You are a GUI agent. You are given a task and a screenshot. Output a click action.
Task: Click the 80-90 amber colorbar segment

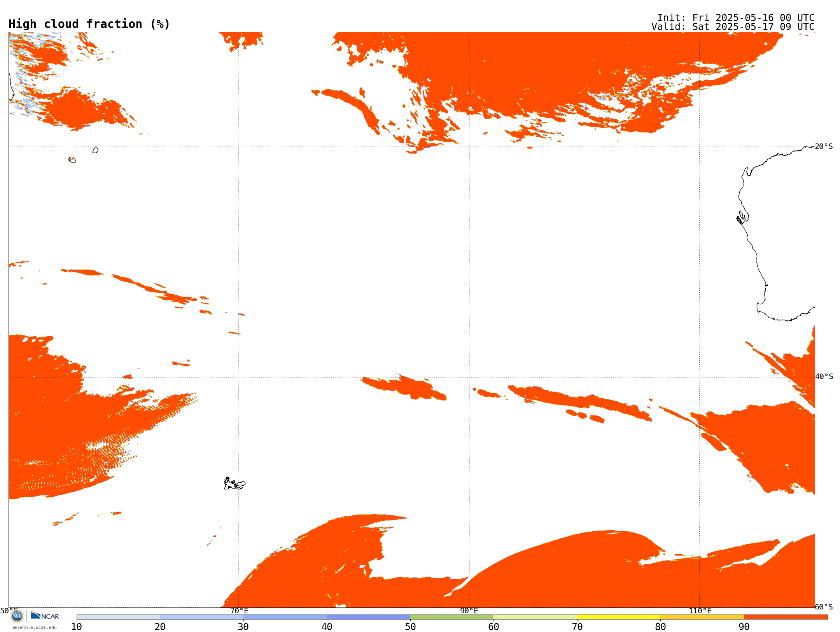702,617
